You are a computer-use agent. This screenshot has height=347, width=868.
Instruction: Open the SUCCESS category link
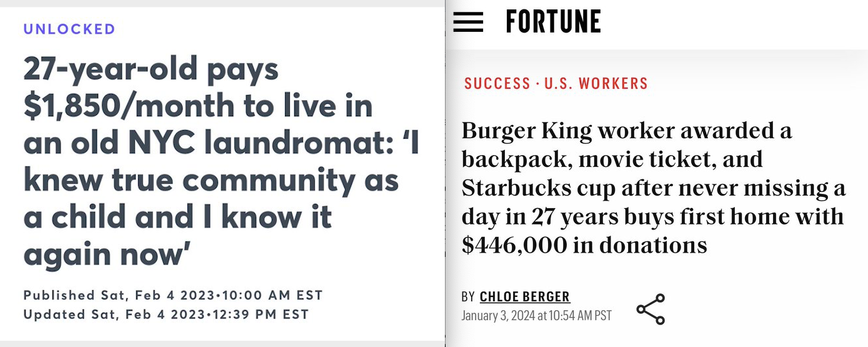click(497, 84)
